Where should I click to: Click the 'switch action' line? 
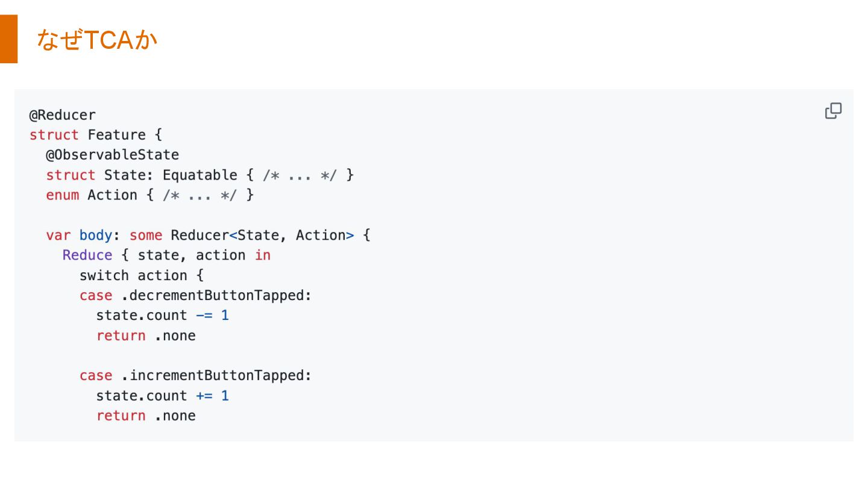(142, 275)
